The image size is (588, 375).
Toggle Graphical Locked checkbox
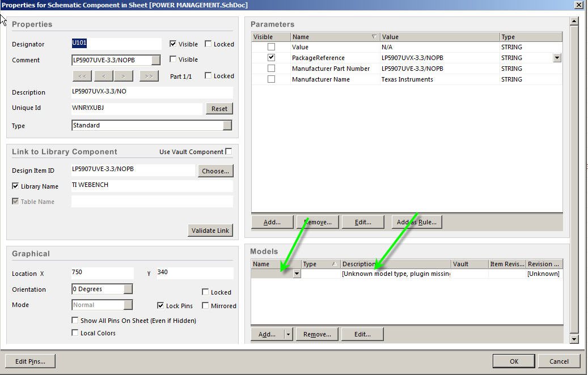point(205,292)
